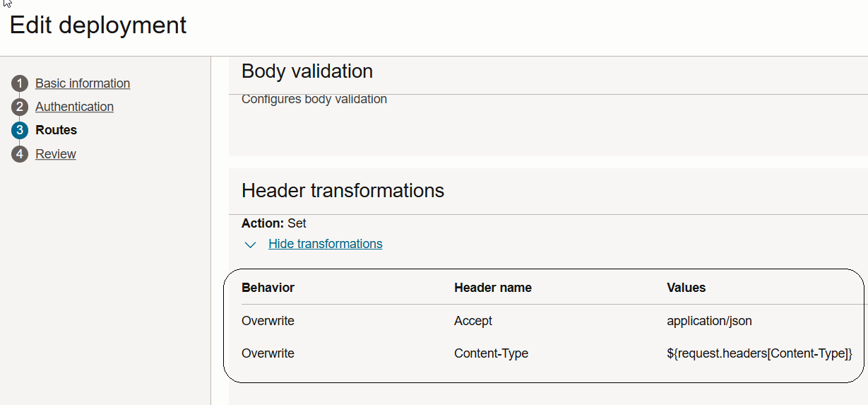Click the step 4 circle icon
This screenshot has height=405, width=868.
[x=20, y=154]
